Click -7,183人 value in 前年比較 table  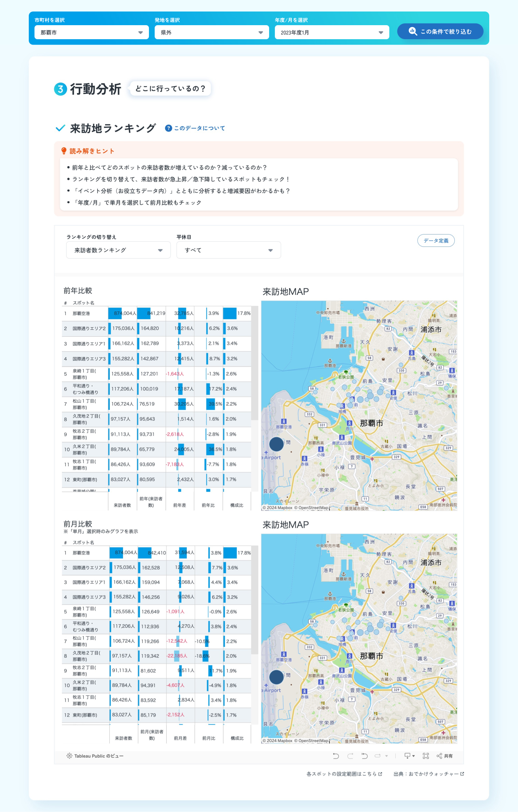[x=175, y=464]
